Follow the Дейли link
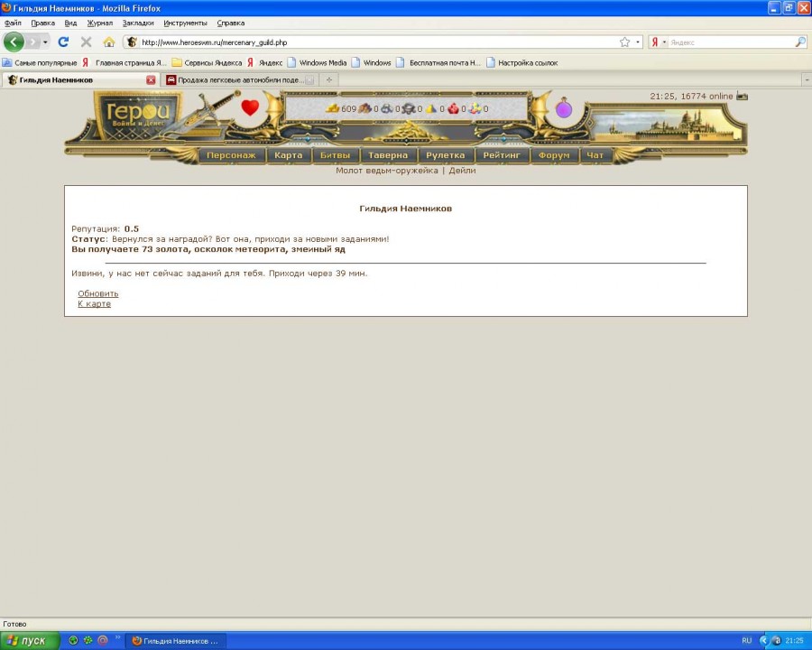The height and width of the screenshot is (650, 812). 462,171
